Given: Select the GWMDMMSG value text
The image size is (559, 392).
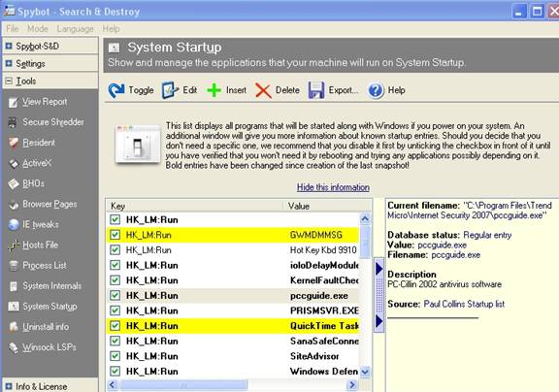Looking at the screenshot, I should click(315, 235).
